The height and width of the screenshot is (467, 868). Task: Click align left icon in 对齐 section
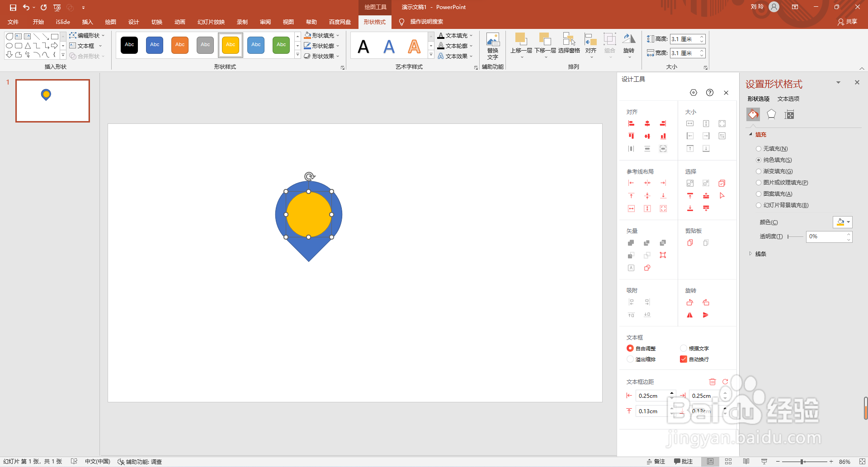631,123
